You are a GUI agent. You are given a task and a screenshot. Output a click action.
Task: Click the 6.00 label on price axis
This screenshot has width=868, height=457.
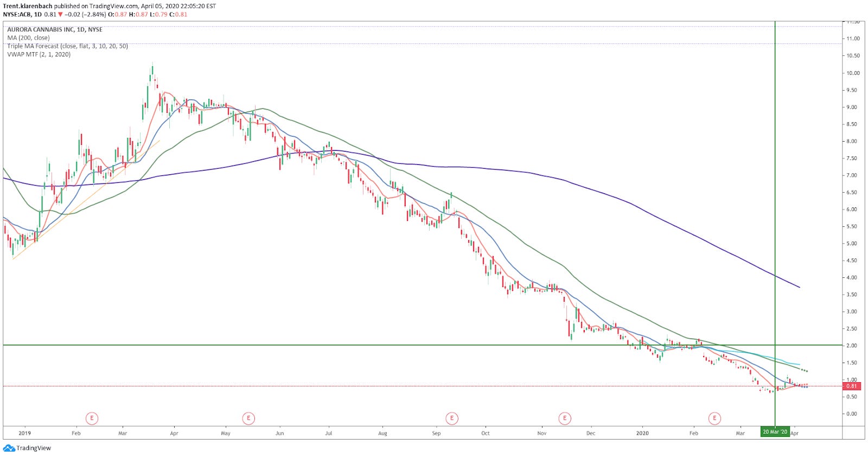pyautogui.click(x=852, y=209)
